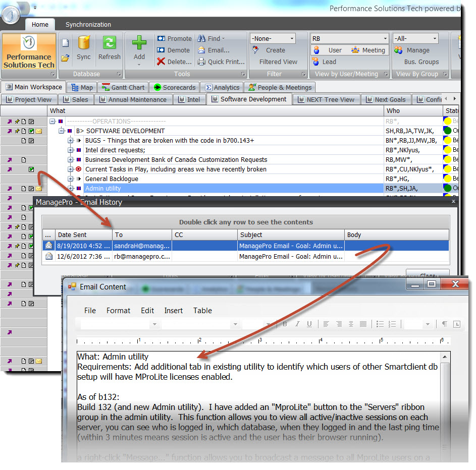Toggle green checkmark on Current Tasks row
This screenshot has height=470, width=476.
[31, 169]
